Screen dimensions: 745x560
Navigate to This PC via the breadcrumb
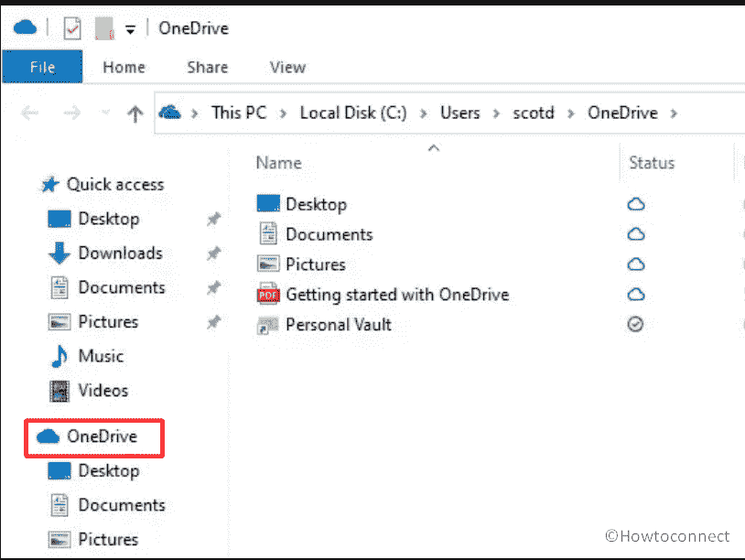pos(238,113)
